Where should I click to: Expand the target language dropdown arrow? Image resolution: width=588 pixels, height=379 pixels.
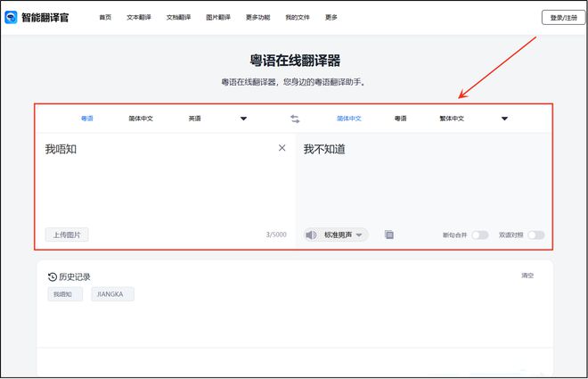pos(504,119)
